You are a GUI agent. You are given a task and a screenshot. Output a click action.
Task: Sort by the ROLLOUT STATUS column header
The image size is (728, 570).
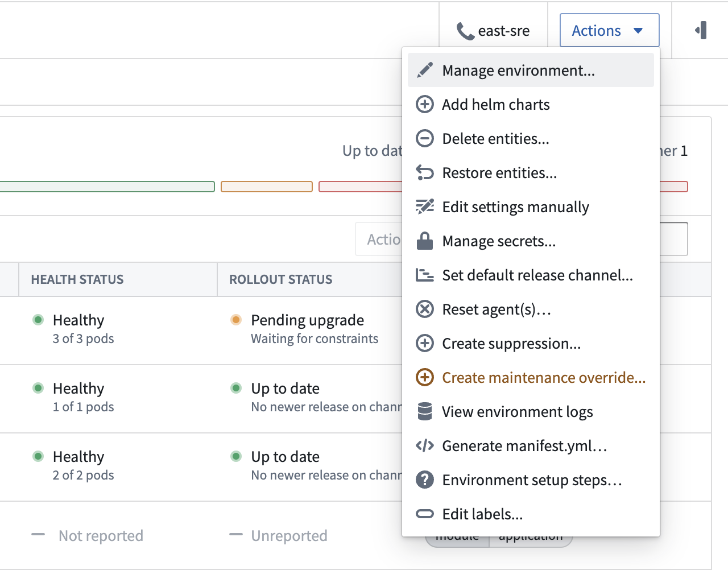pyautogui.click(x=281, y=279)
